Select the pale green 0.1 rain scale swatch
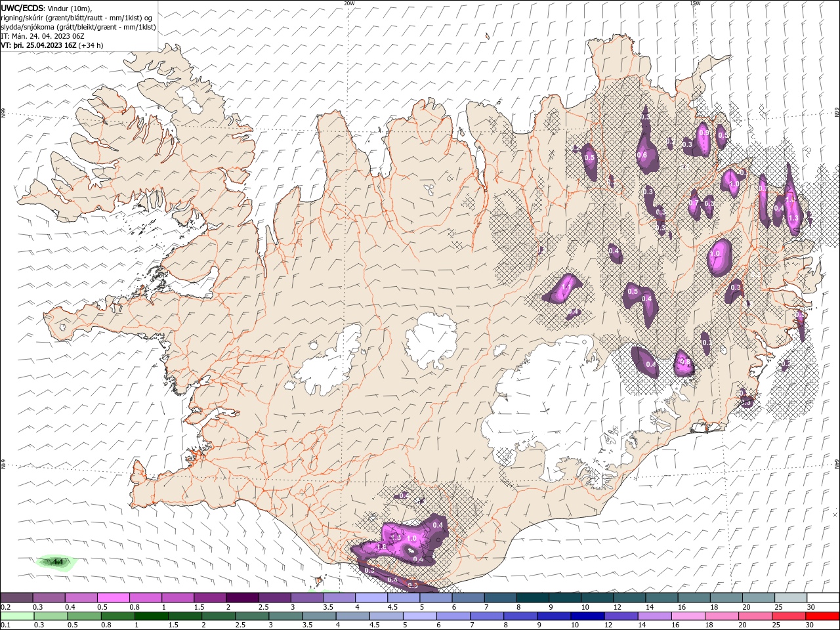840x630 pixels. [x=16, y=616]
